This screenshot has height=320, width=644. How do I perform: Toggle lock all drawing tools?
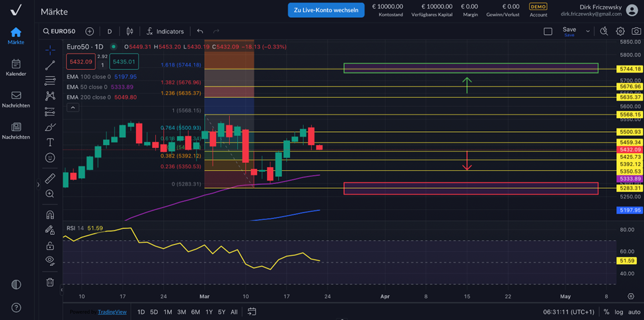pyautogui.click(x=50, y=245)
